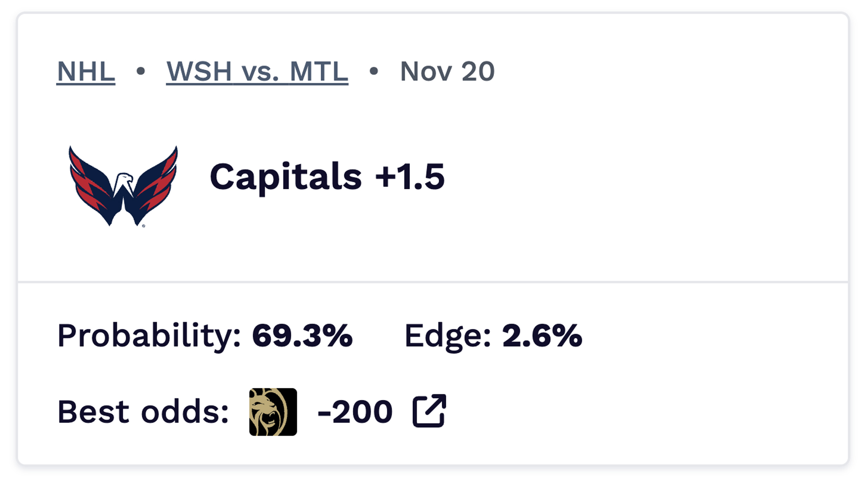Select the bottom stats section of the card
Viewport: 868px width, 482px height.
(x=434, y=373)
